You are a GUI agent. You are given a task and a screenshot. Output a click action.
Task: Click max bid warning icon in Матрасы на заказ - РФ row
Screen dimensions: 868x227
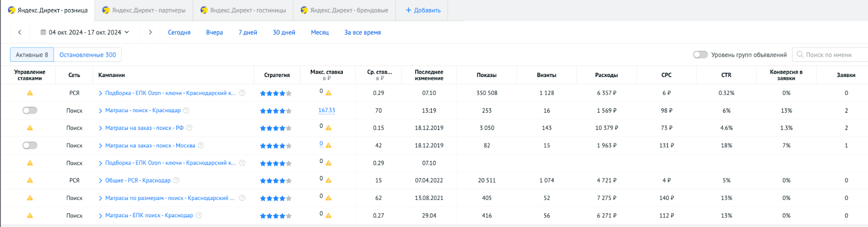click(x=329, y=128)
